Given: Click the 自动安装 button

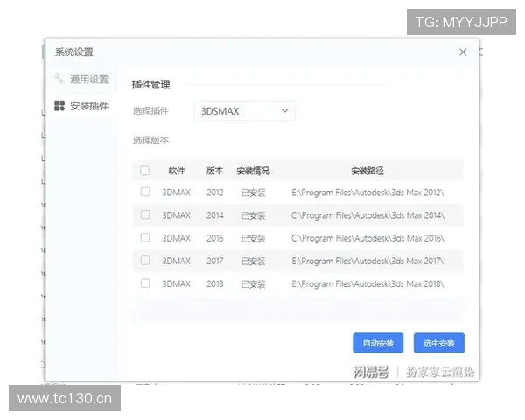Looking at the screenshot, I should tap(378, 343).
